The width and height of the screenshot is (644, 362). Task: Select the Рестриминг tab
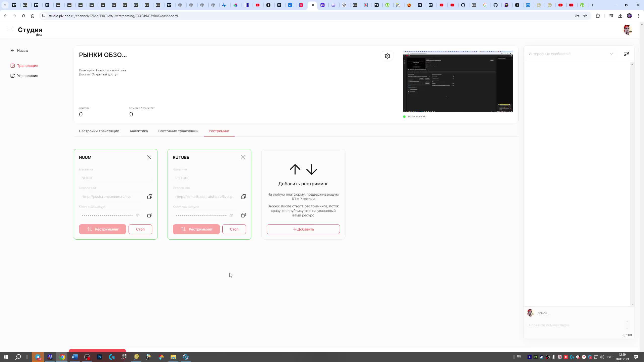point(219,131)
